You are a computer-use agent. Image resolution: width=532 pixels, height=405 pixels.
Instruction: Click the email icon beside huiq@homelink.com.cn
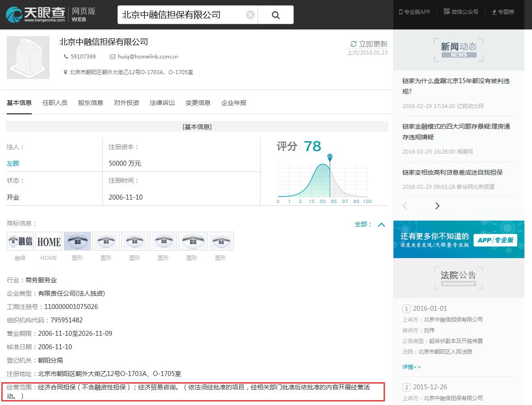(x=113, y=57)
